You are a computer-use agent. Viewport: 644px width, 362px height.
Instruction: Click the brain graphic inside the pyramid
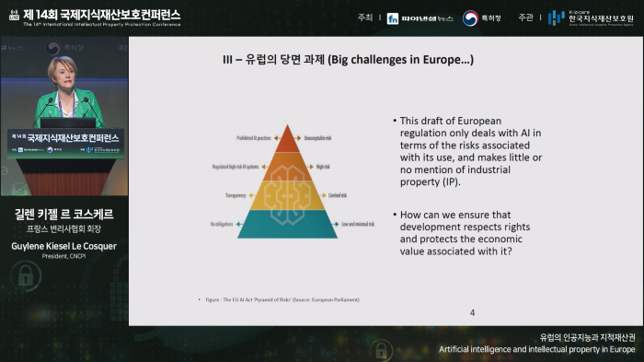tap(287, 195)
